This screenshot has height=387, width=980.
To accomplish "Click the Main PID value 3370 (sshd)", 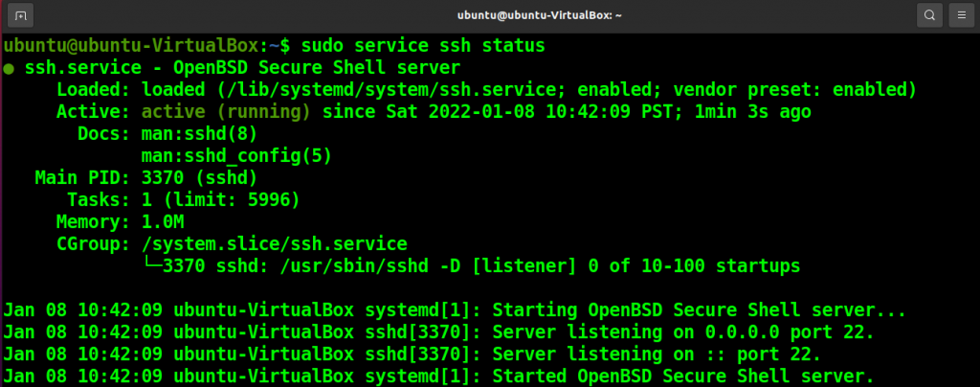I will [199, 178].
